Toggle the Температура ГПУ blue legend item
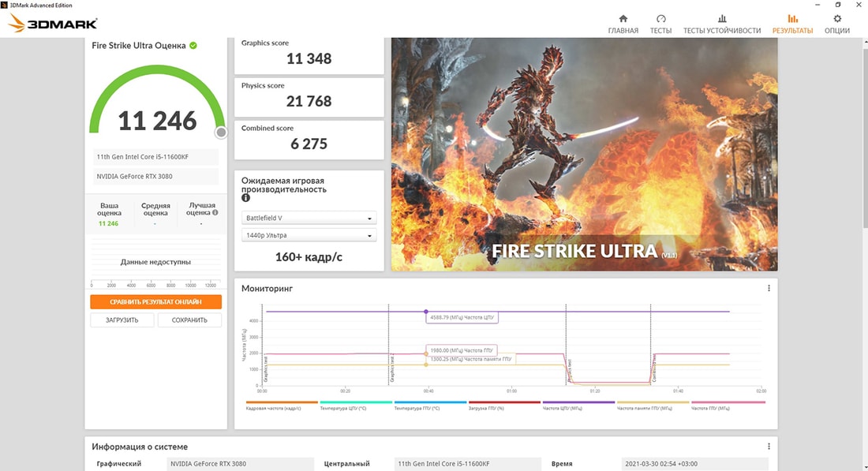The image size is (868, 471). (x=429, y=405)
